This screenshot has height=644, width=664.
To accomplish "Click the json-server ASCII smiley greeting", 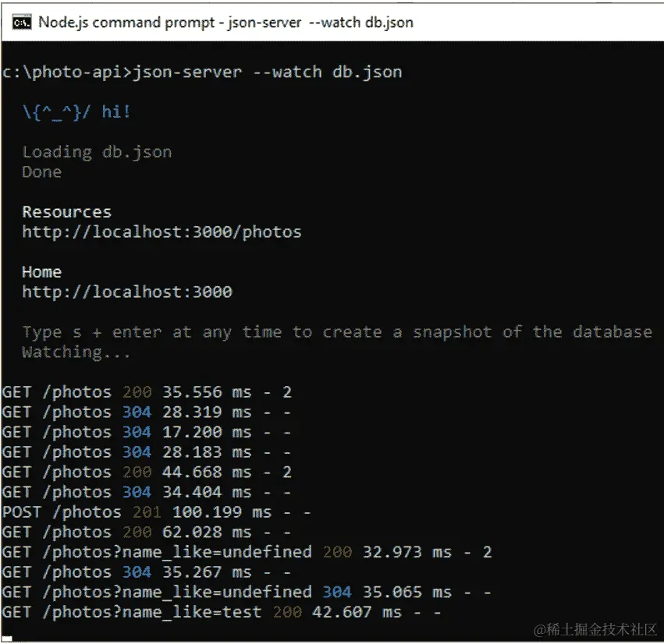I will (x=76, y=111).
